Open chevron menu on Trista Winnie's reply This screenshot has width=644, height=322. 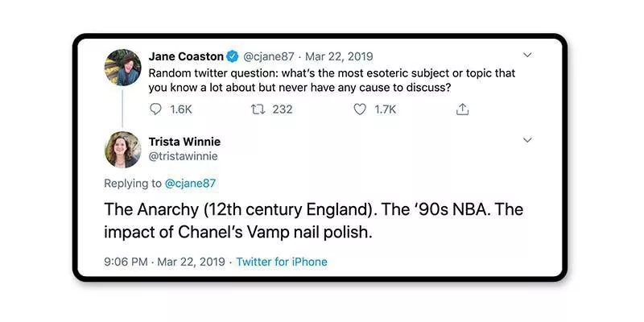coord(527,140)
